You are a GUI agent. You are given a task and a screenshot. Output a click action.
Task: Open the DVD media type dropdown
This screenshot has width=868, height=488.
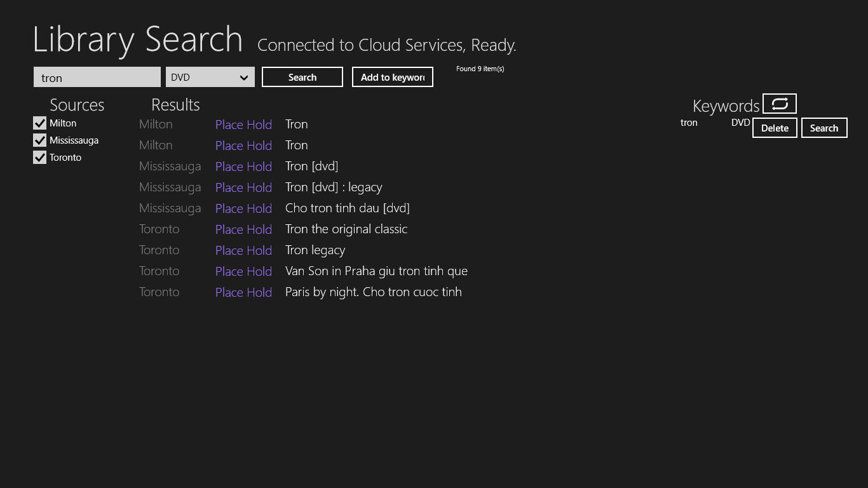coord(210,78)
